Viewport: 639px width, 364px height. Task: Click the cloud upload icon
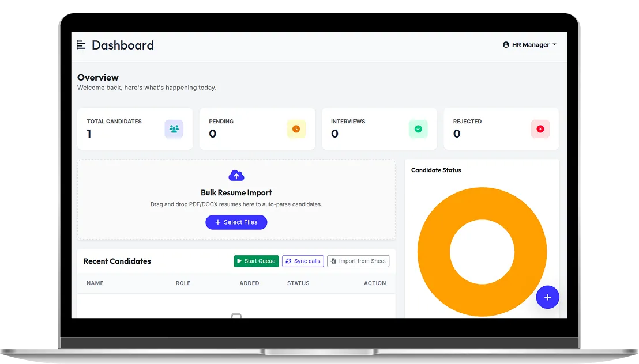click(x=236, y=176)
